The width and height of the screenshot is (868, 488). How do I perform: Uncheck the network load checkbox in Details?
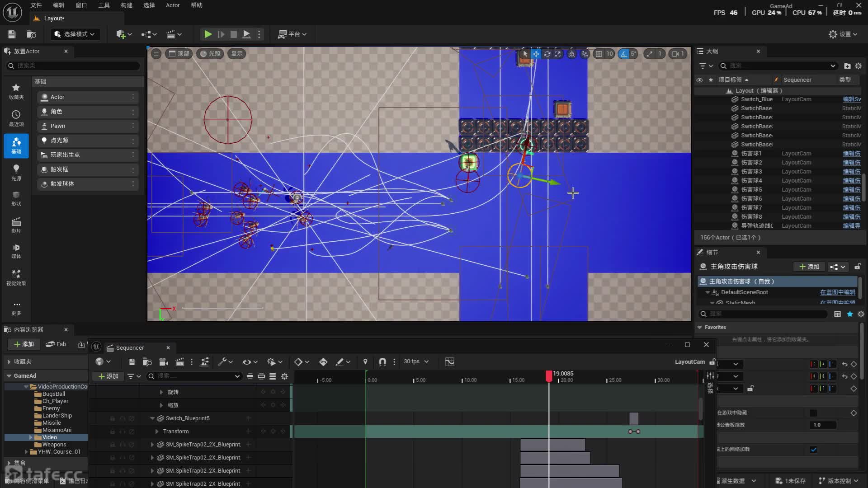(x=813, y=450)
